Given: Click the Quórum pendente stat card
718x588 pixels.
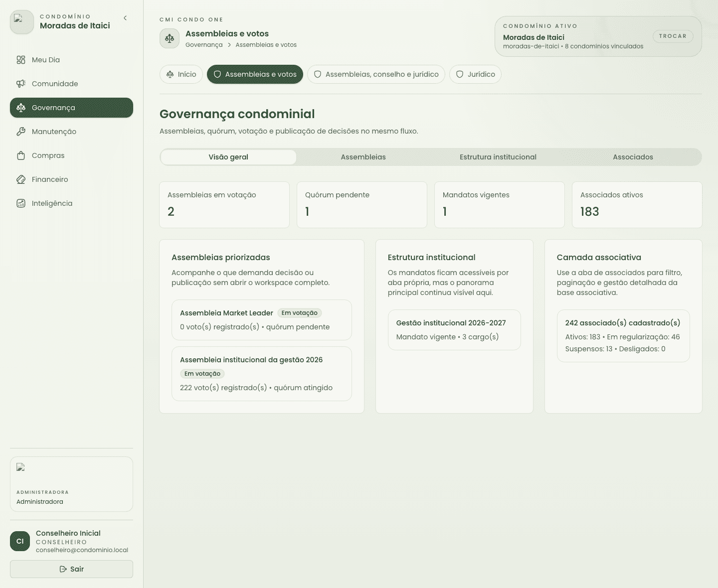Looking at the screenshot, I should coord(362,205).
